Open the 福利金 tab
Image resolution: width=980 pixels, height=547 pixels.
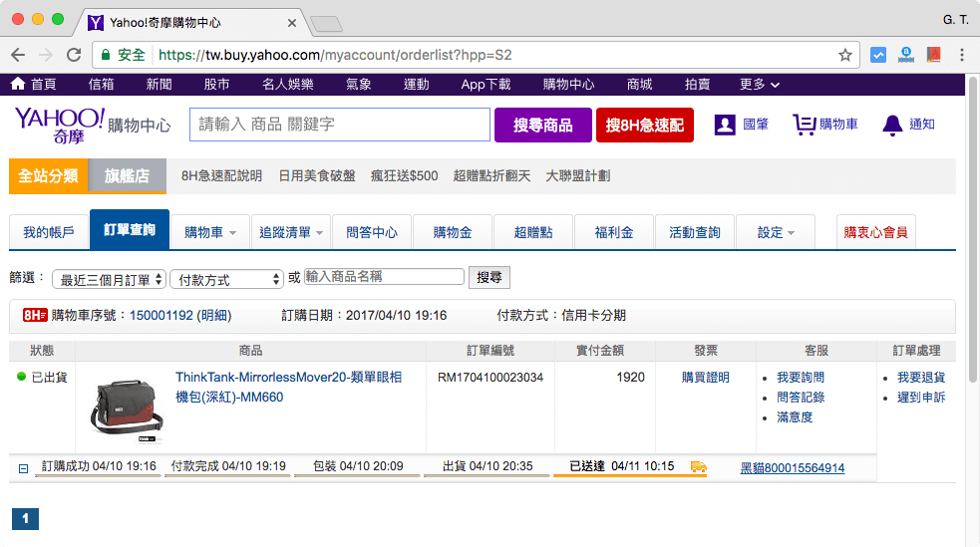click(x=614, y=232)
